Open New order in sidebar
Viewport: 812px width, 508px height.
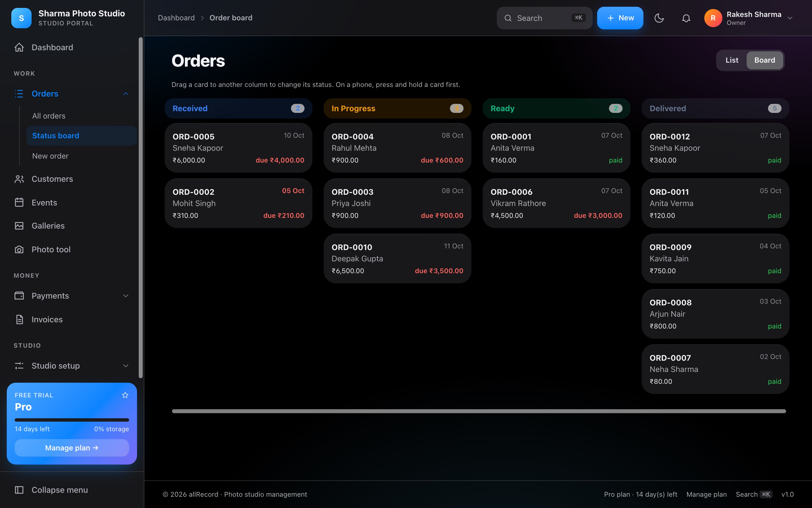point(81,156)
